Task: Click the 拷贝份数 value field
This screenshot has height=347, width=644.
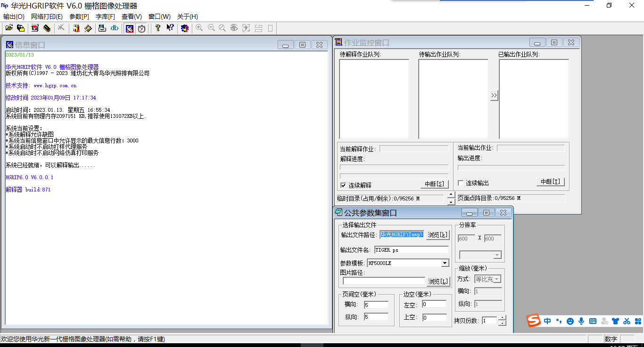Action: point(490,321)
